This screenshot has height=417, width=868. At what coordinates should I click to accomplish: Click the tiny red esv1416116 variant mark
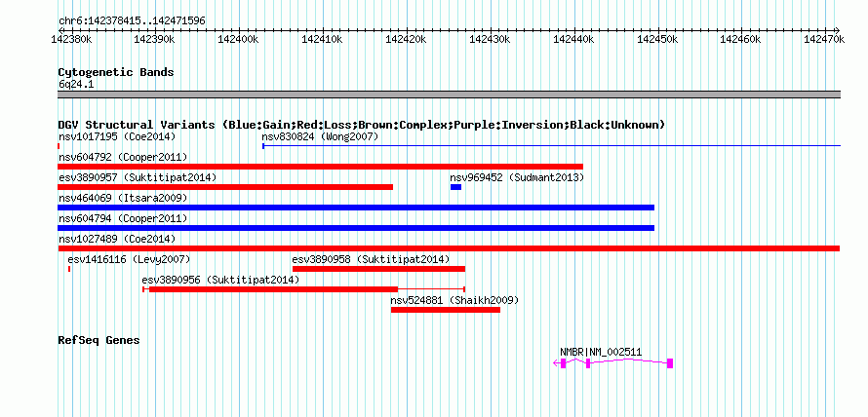[69, 269]
